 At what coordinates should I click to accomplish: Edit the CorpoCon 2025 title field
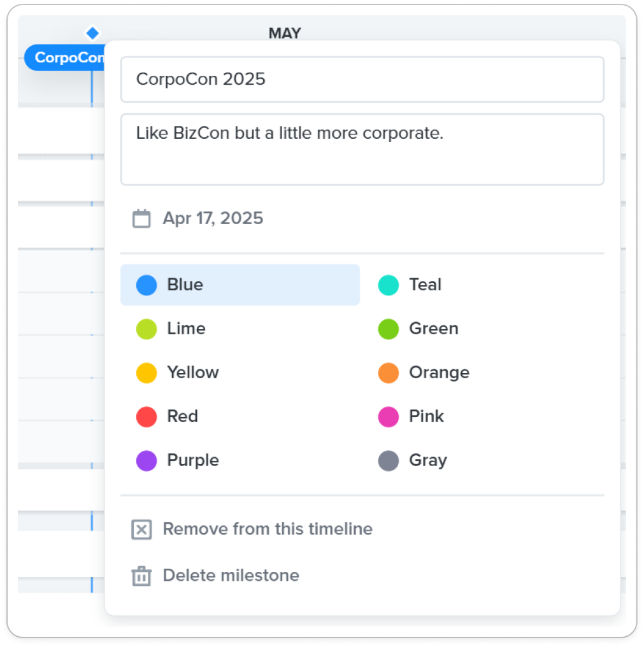click(362, 79)
